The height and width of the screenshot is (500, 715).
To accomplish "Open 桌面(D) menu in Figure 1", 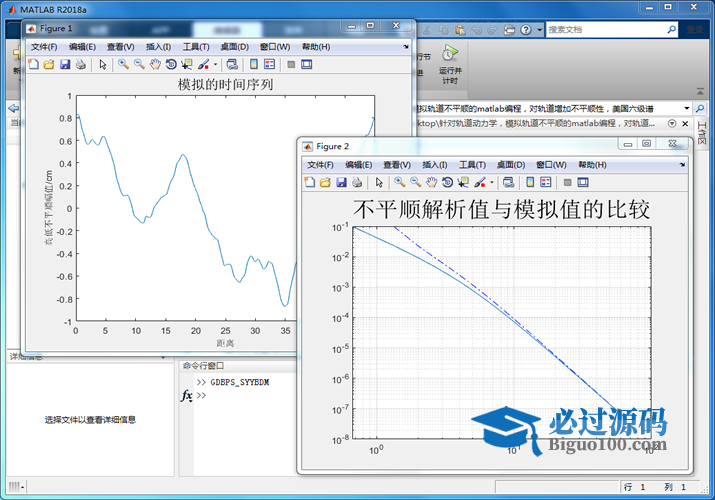I will click(x=234, y=47).
